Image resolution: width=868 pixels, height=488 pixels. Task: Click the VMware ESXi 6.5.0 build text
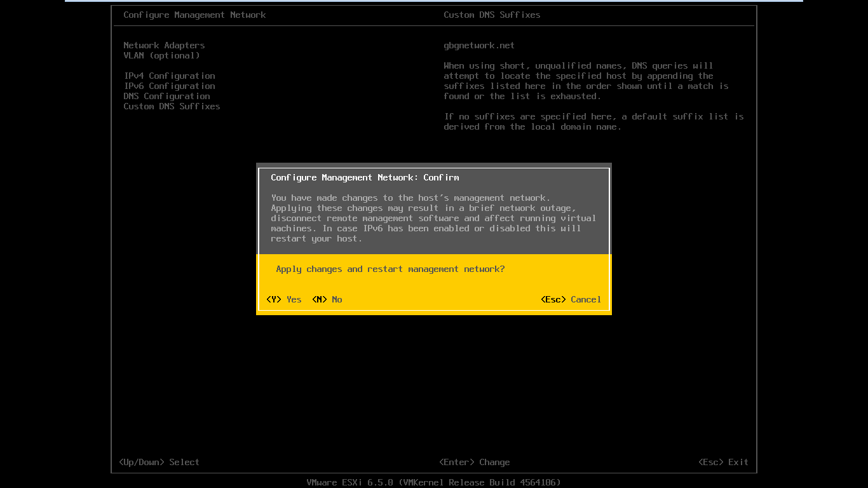pos(433,482)
